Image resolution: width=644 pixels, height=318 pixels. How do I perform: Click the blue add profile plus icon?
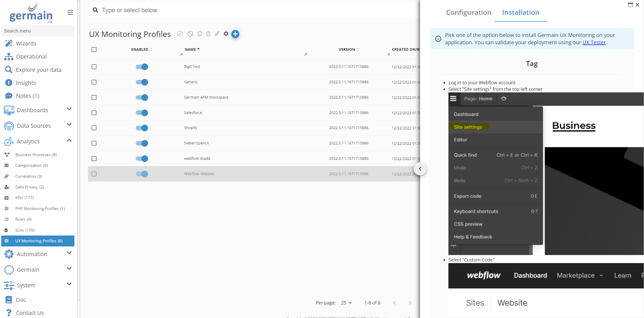coord(235,34)
